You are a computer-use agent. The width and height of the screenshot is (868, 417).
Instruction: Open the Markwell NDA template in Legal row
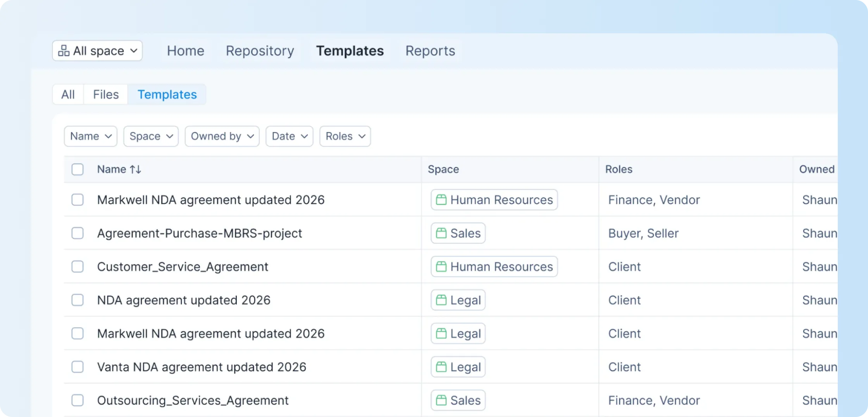[x=211, y=334]
